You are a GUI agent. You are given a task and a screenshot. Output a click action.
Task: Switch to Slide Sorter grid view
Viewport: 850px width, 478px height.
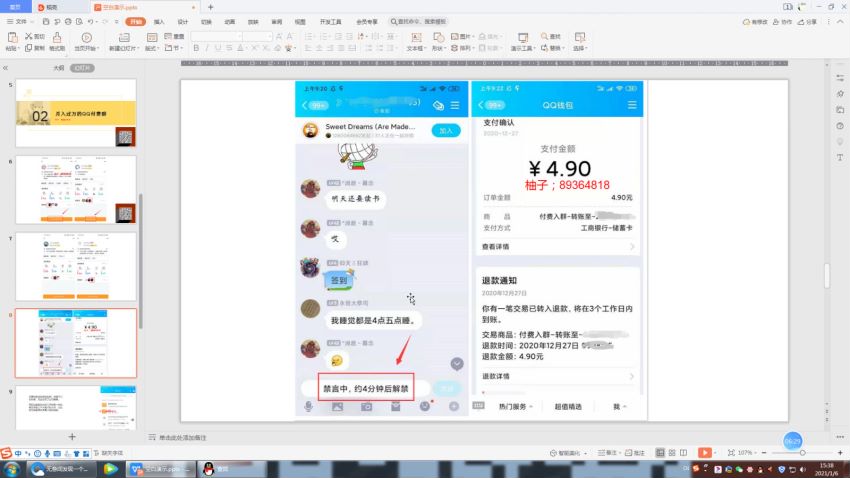point(672,453)
